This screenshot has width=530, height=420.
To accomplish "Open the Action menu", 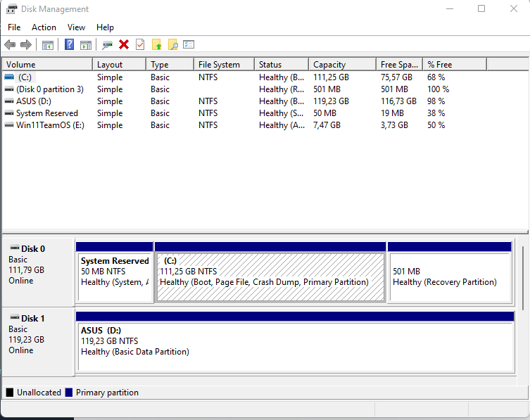I will pos(44,27).
